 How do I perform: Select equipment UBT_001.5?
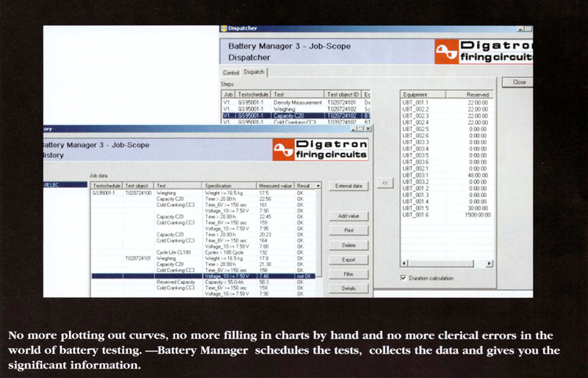click(x=415, y=208)
